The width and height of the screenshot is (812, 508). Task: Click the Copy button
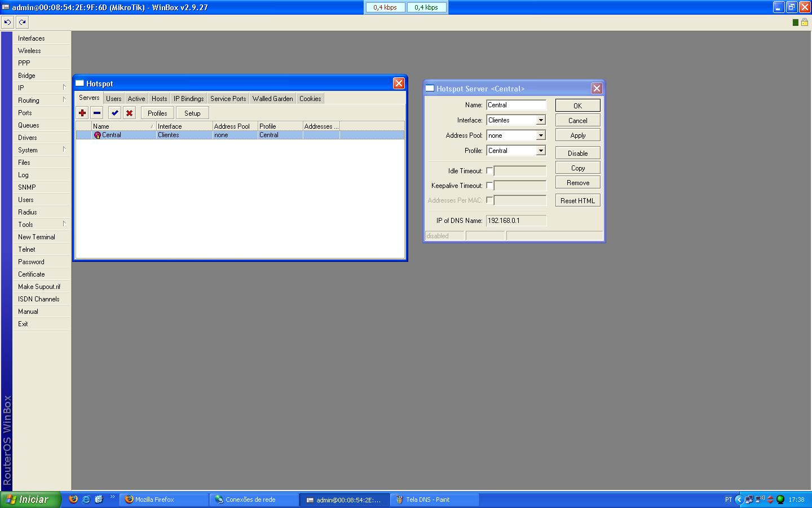point(578,168)
